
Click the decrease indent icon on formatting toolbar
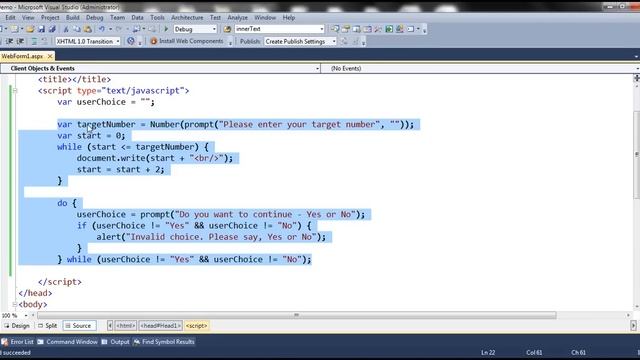click(x=9, y=41)
